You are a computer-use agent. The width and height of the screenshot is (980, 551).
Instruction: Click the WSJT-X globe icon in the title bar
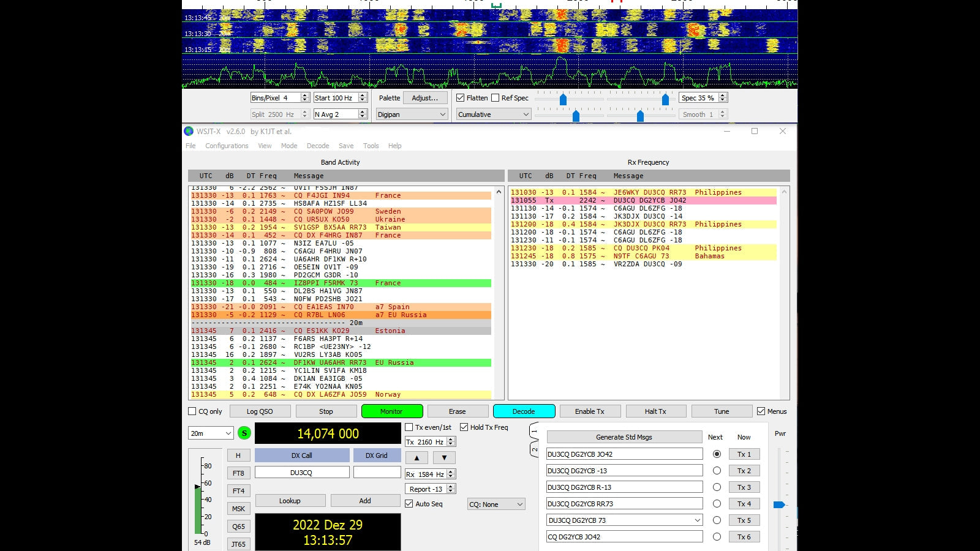point(188,131)
